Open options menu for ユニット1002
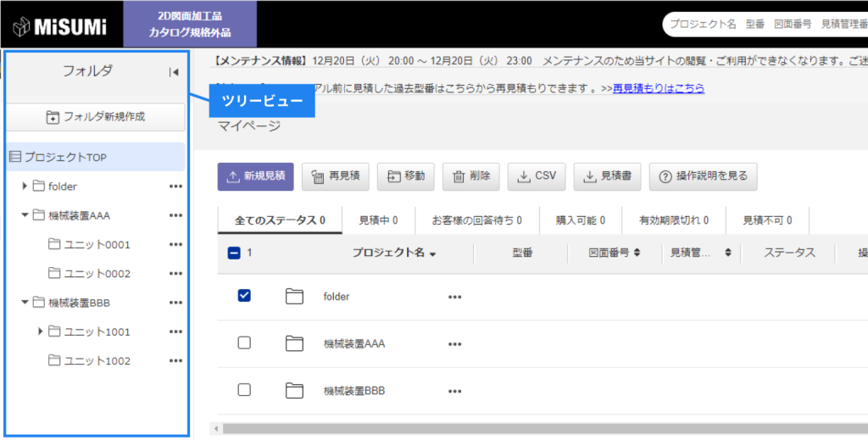868x440 pixels. (x=175, y=361)
